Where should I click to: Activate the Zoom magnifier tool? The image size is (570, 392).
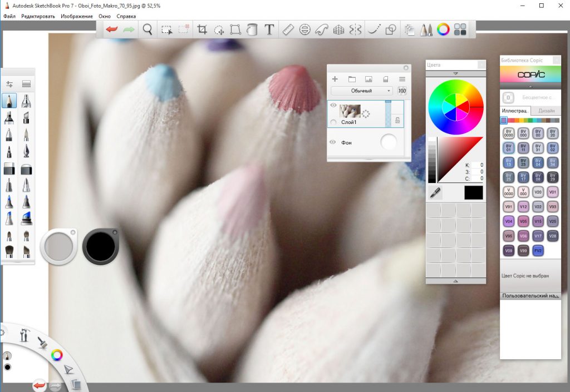coord(148,29)
